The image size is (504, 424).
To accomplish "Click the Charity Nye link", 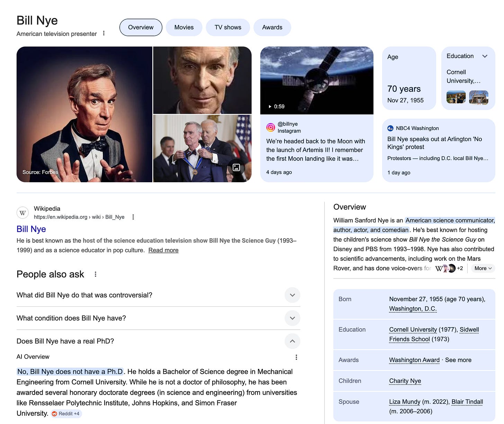I will coord(405,381).
